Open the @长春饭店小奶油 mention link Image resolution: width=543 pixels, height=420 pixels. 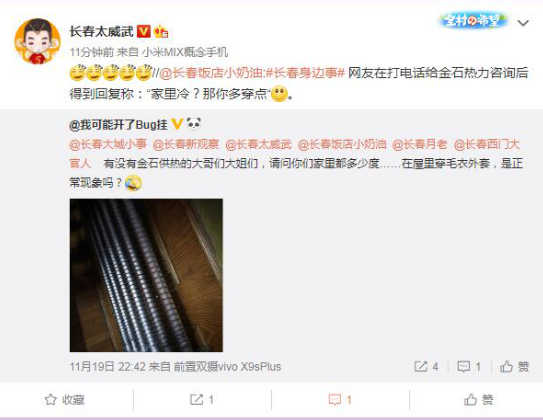point(211,73)
